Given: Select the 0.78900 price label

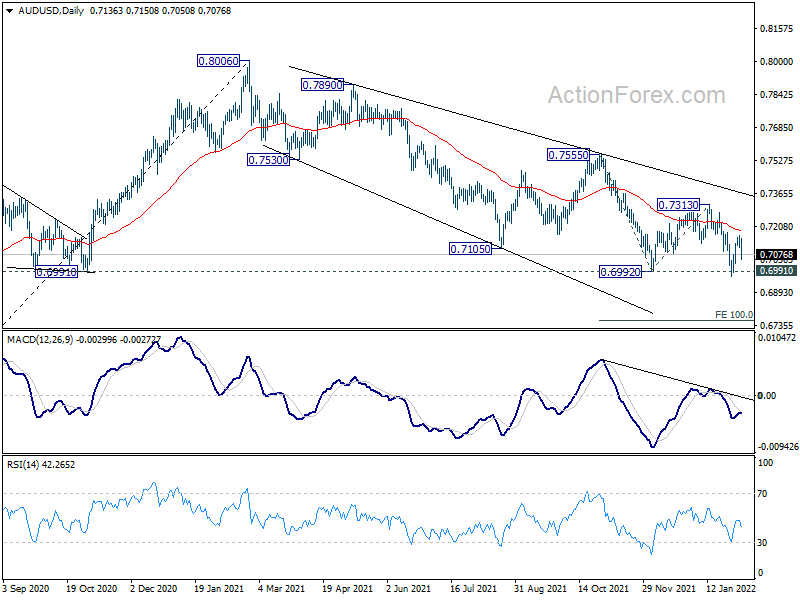Looking at the screenshot, I should point(322,85).
